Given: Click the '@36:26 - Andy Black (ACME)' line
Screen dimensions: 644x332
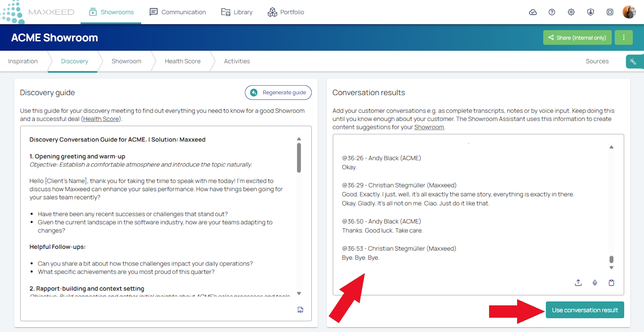Looking at the screenshot, I should click(x=382, y=158).
